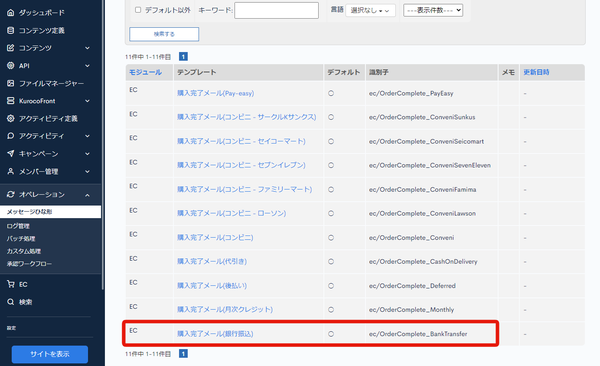Open the 言語 選択なし dropdown
The height and width of the screenshot is (366, 600).
tap(370, 10)
